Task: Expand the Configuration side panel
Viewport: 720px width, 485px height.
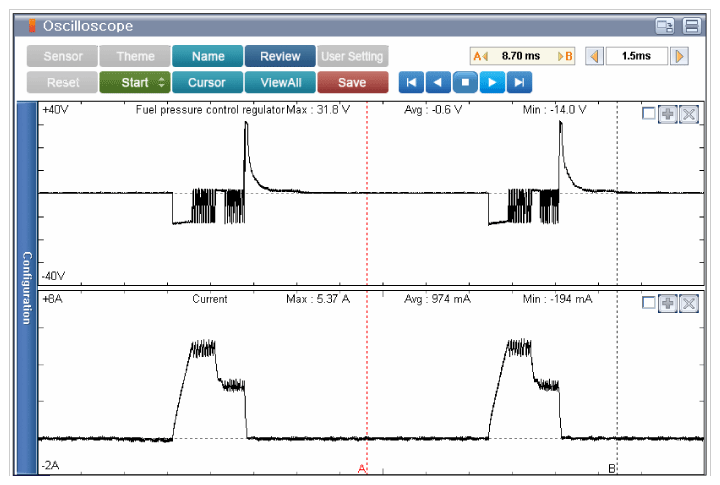Action: (28, 287)
